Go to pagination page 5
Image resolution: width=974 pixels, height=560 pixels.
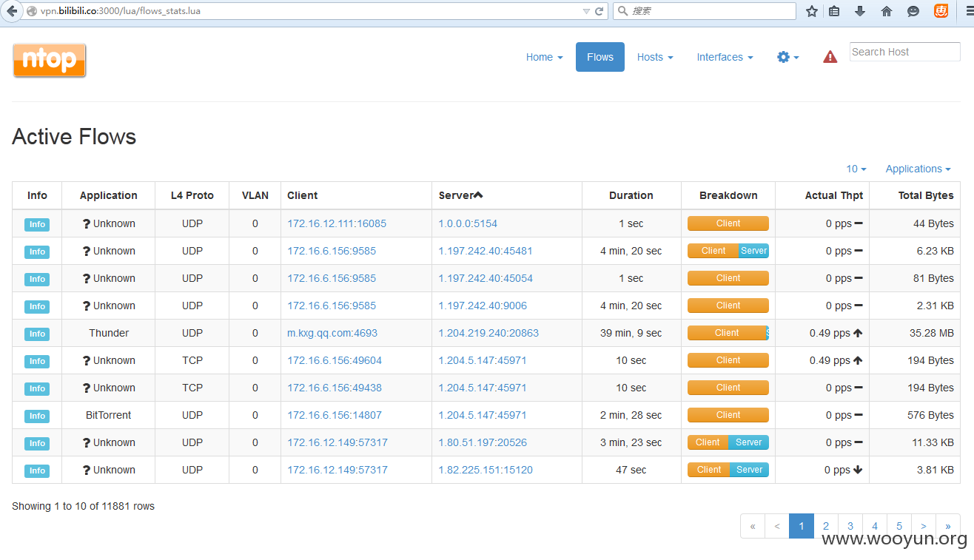pyautogui.click(x=899, y=526)
